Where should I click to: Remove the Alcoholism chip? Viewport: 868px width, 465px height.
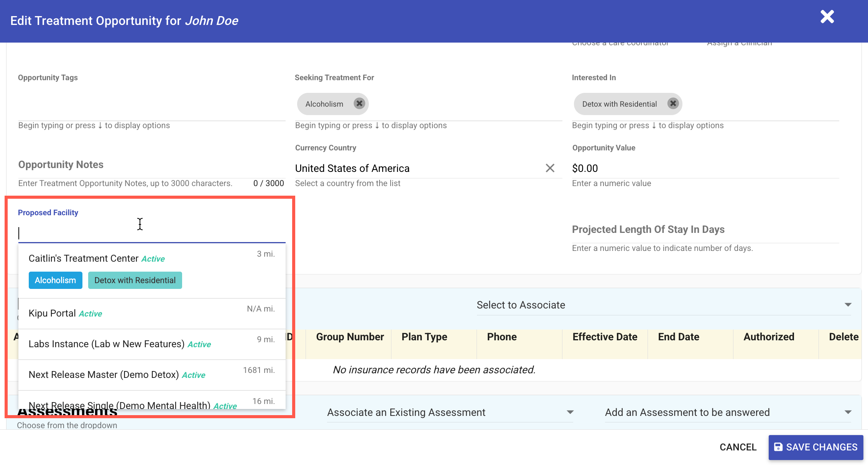pos(359,104)
